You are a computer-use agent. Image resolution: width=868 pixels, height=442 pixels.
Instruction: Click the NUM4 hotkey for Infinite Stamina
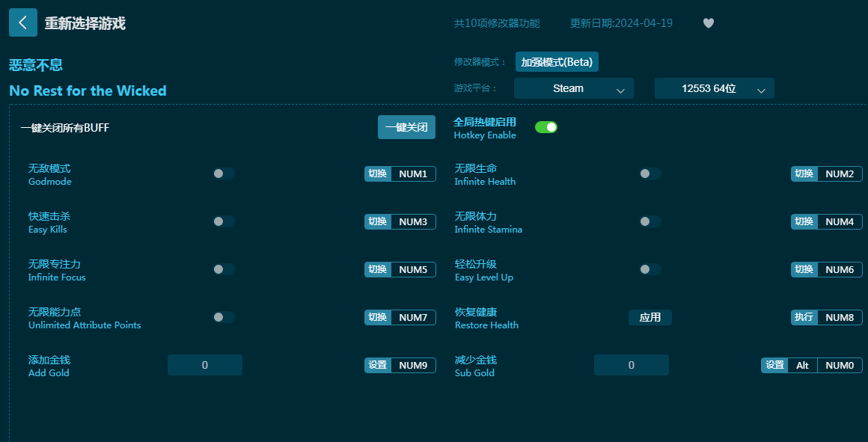click(x=840, y=222)
